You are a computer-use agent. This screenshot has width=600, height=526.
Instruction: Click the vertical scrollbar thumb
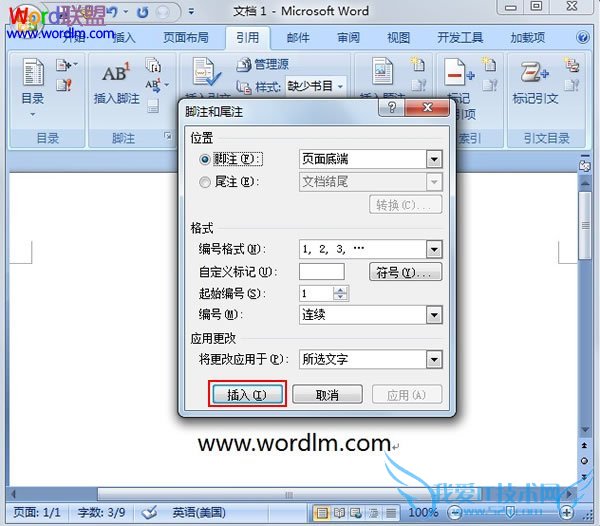pyautogui.click(x=584, y=226)
